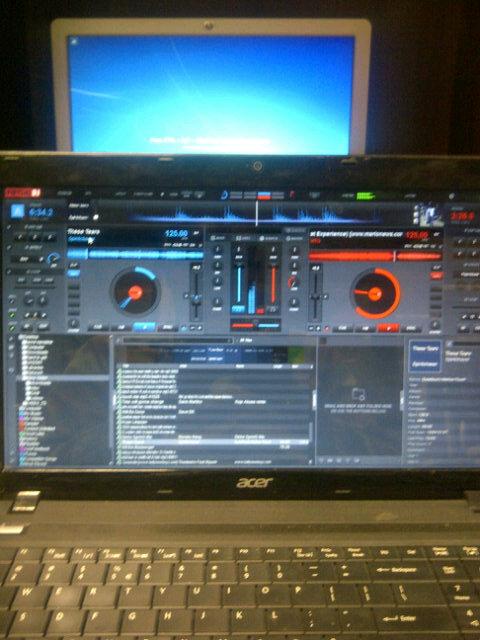480x640 pixels.
Task: Move the crossfader below the mixer
Action: click(256, 325)
